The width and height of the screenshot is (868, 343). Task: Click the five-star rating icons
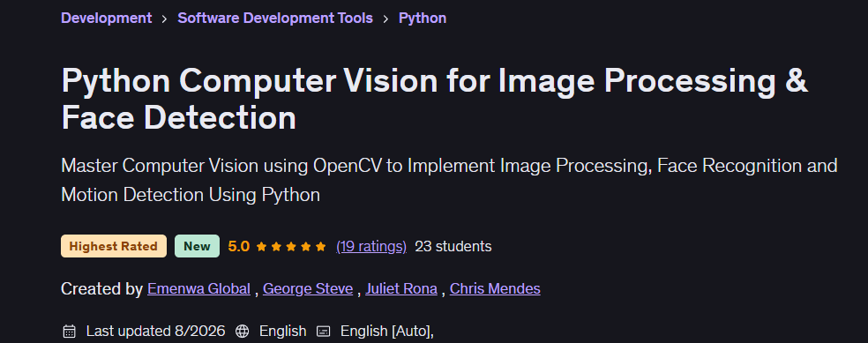click(291, 247)
